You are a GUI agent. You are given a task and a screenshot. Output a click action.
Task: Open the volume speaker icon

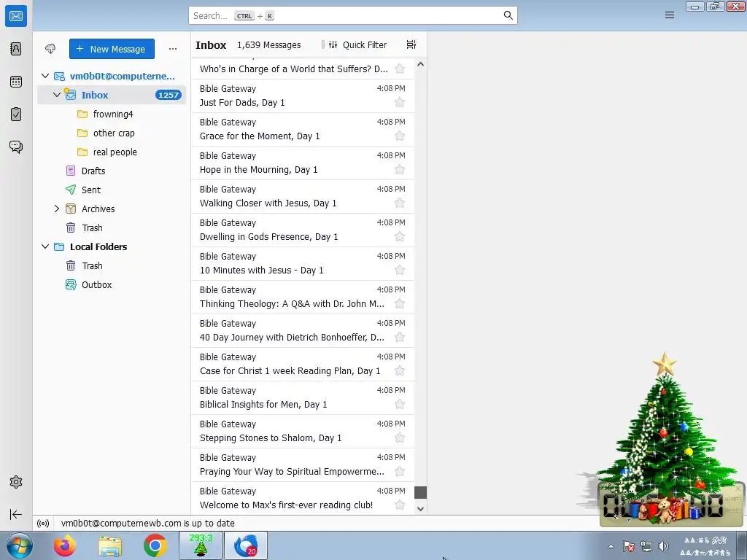tap(663, 546)
